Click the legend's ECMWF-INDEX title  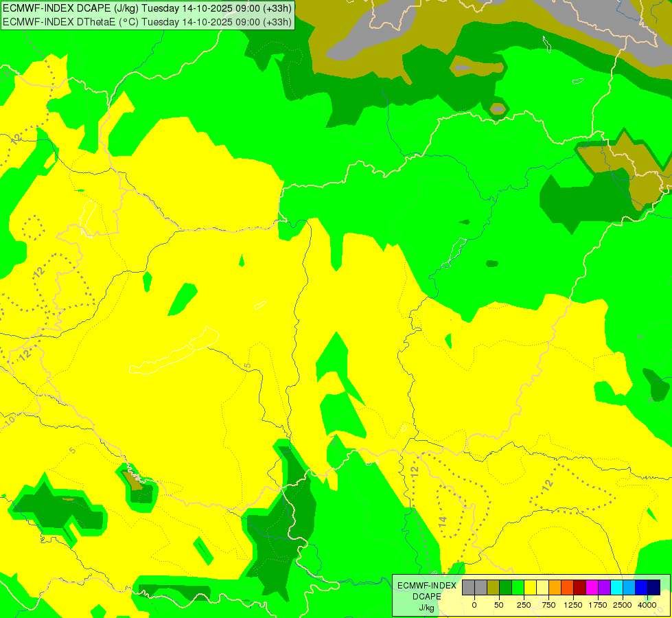pos(427,586)
